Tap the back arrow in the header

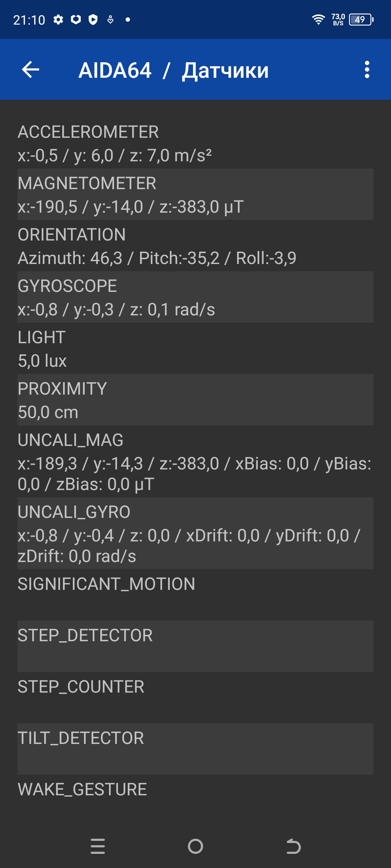(x=30, y=69)
